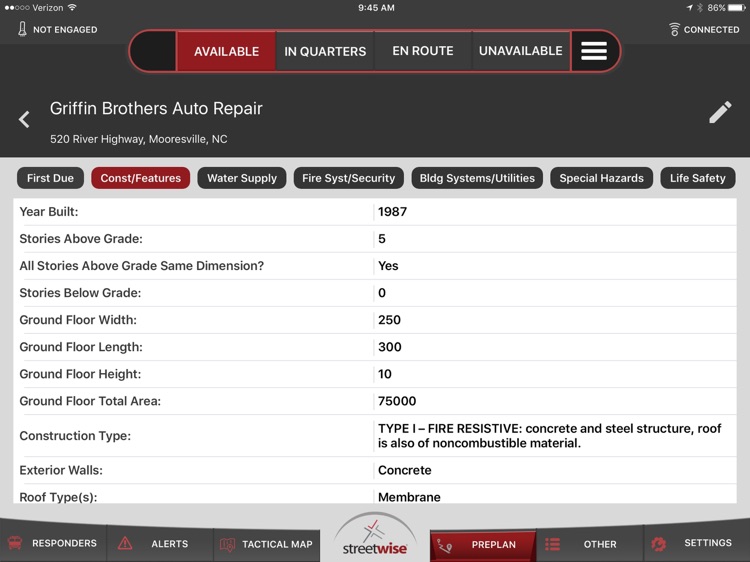Tap the Griffin Brothers Auto Repair title
This screenshot has height=562, width=750.
click(x=156, y=109)
